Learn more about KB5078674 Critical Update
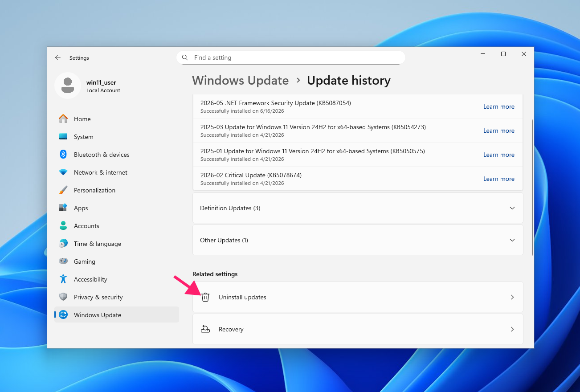The image size is (580, 392). click(x=499, y=179)
